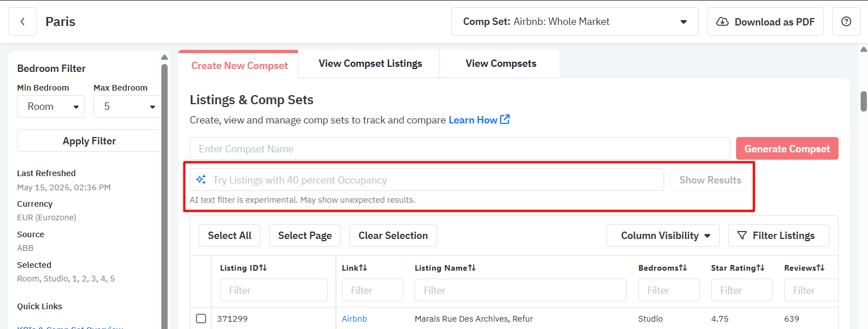Click the Filter Listings button
Viewport: 868px width, 329px height.
click(779, 236)
